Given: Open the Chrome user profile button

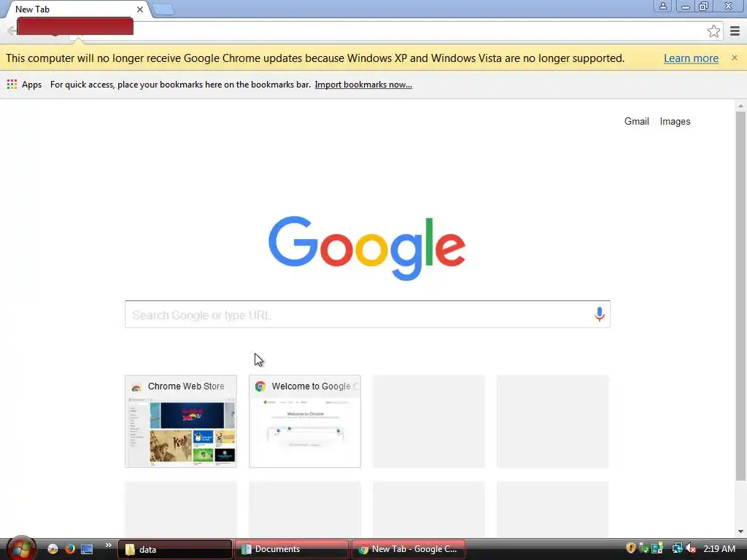Looking at the screenshot, I should pos(662,6).
